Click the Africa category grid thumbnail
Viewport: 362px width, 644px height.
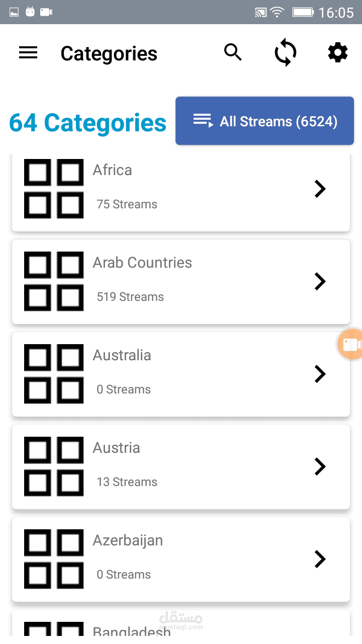click(54, 189)
